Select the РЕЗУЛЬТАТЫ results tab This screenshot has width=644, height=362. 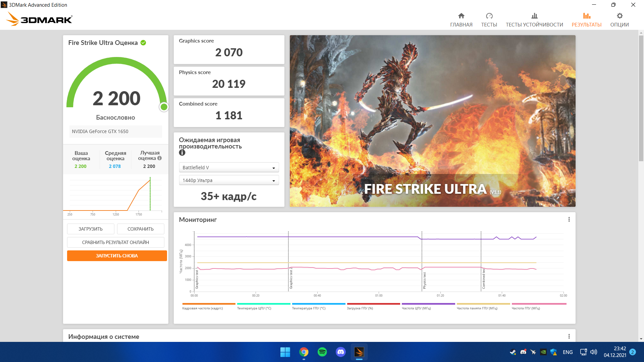pos(587,20)
